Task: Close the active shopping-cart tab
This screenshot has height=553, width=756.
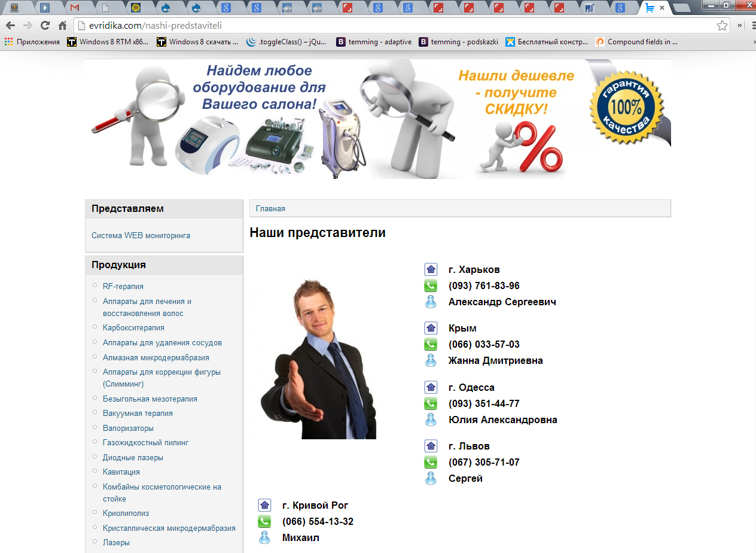Action: [x=662, y=8]
